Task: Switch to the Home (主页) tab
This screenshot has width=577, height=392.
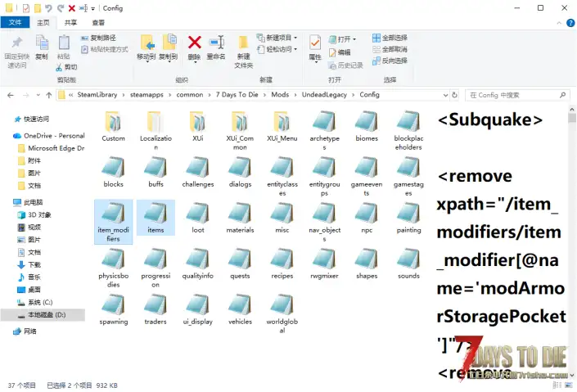Action: click(x=43, y=22)
